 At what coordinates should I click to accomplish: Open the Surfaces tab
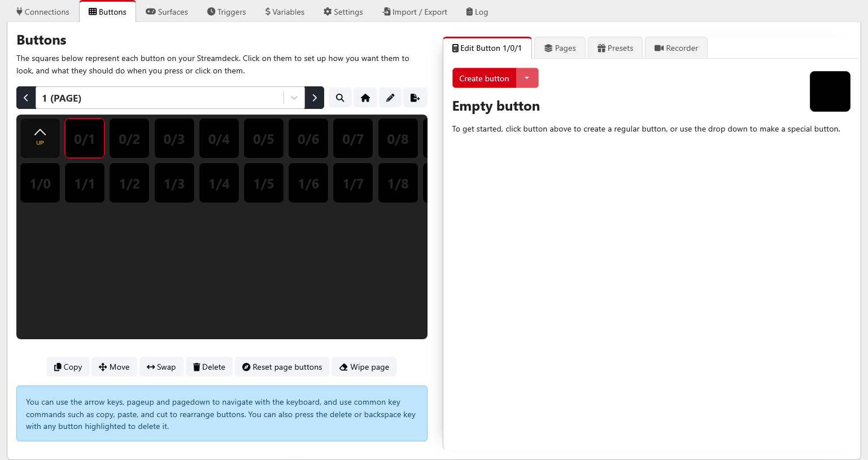pos(167,12)
